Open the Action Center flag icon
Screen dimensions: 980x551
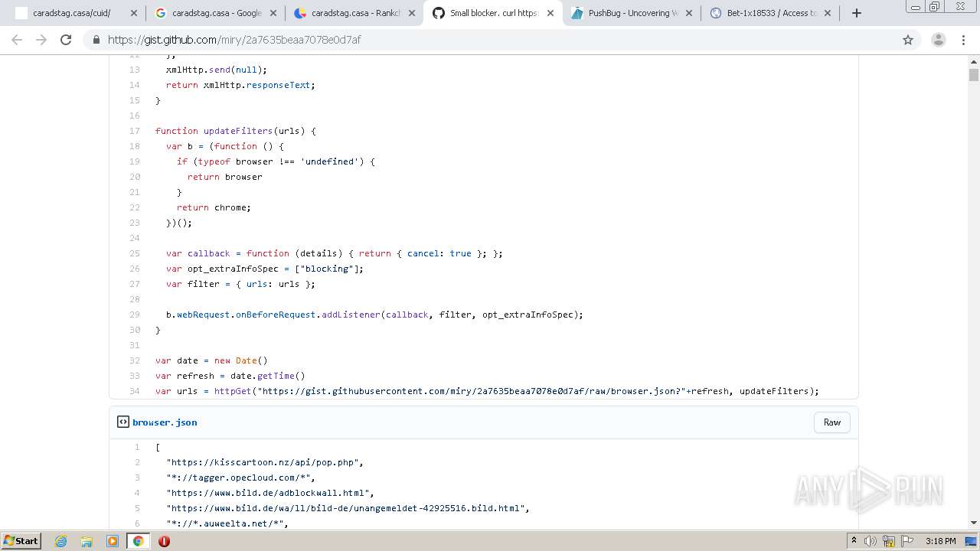click(x=906, y=541)
